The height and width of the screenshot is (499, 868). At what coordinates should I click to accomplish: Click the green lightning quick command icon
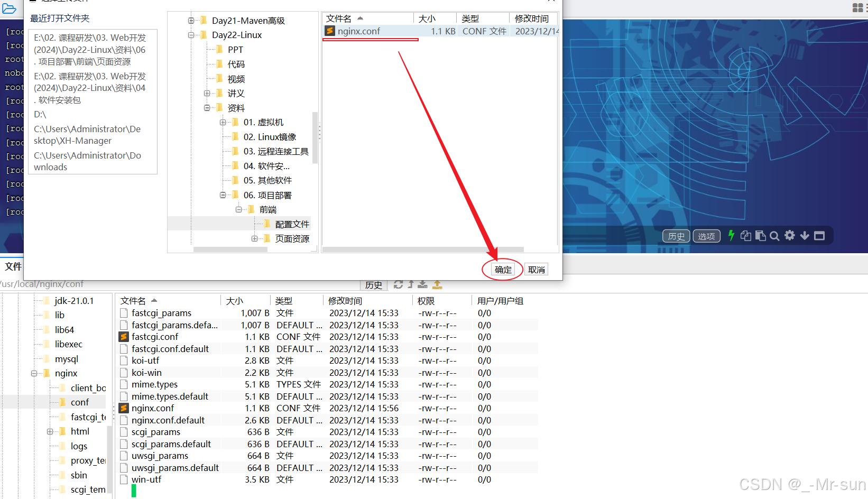pyautogui.click(x=731, y=236)
